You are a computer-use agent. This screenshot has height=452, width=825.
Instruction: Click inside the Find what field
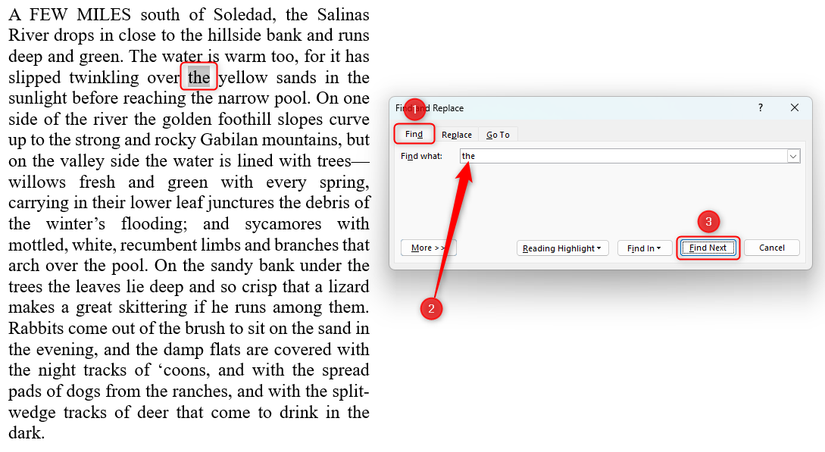pyautogui.click(x=623, y=156)
